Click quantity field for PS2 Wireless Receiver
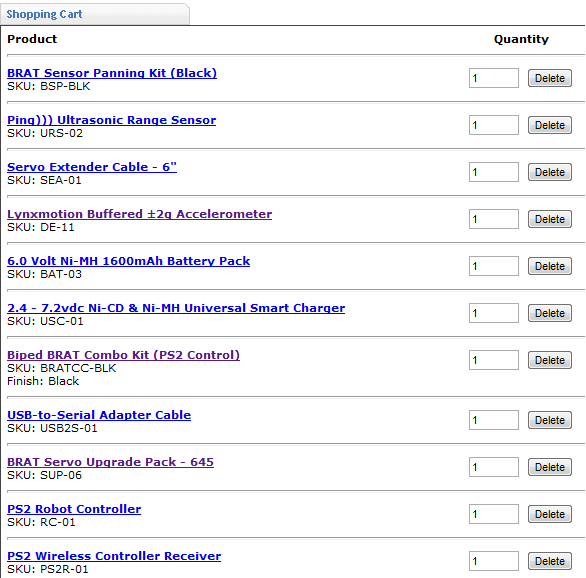Screen dimensions: 586x578 (x=494, y=561)
